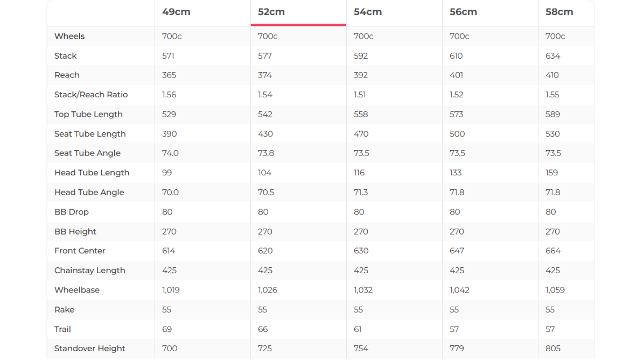This screenshot has height=362, width=644.
Task: Click the Stack/Reach Ratio row label
Action: [91, 95]
